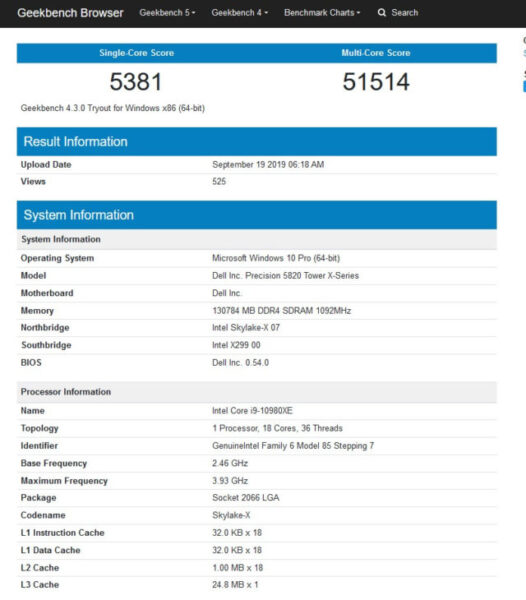
Task: Click the System Information blue header
Action: click(x=257, y=215)
